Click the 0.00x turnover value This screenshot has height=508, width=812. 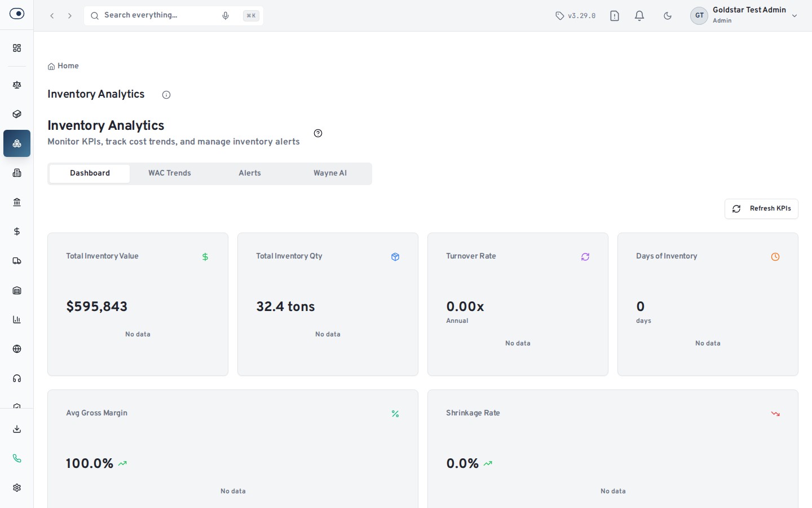(x=465, y=306)
